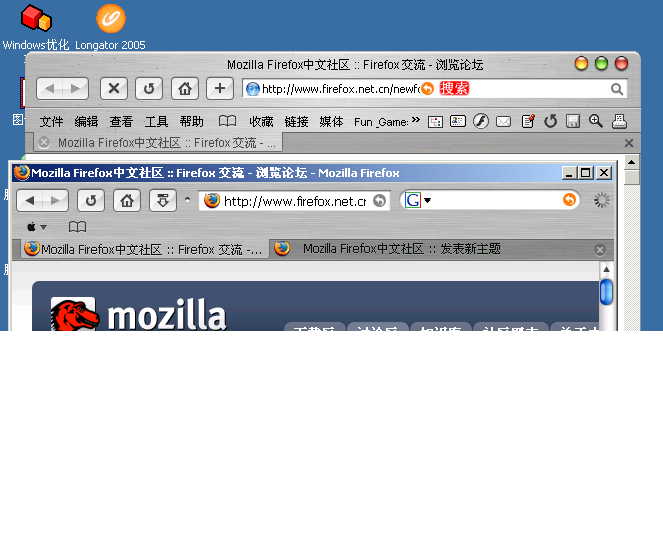
Task: Go back in the front Firefox window
Action: 30,200
